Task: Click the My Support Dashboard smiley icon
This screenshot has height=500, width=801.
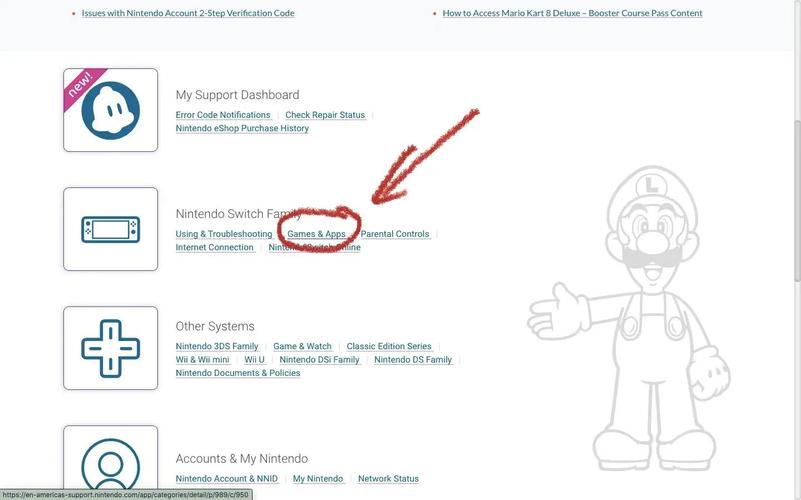Action: click(110, 110)
